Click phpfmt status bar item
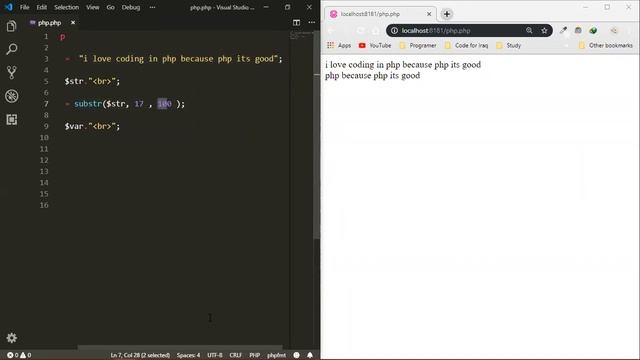Image resolution: width=640 pixels, height=360 pixels. click(x=276, y=355)
